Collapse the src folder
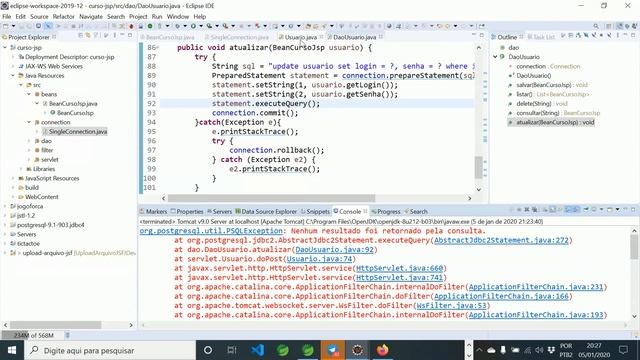Viewport: 640px width, 360px height. click(21, 85)
